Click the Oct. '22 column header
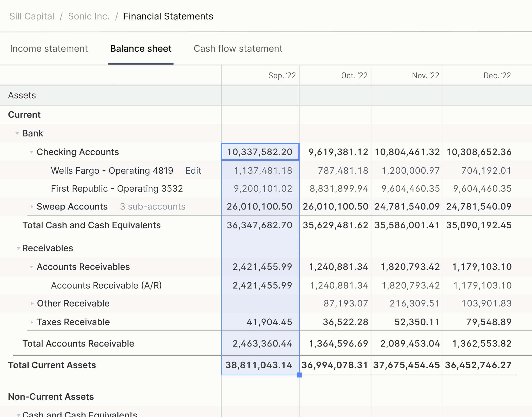This screenshot has width=532, height=417. 354,75
